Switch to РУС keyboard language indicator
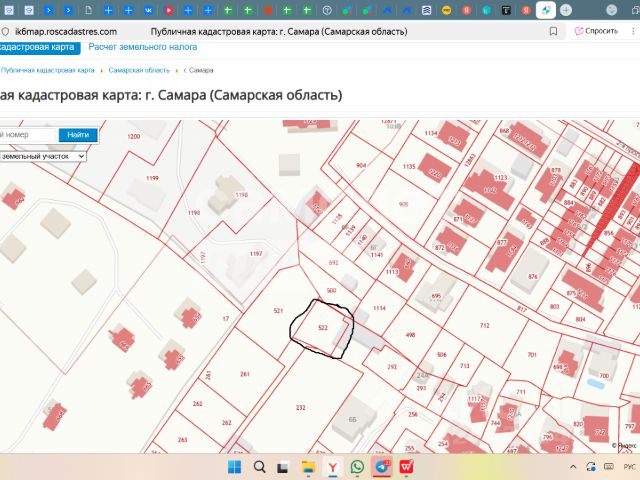 click(x=627, y=467)
